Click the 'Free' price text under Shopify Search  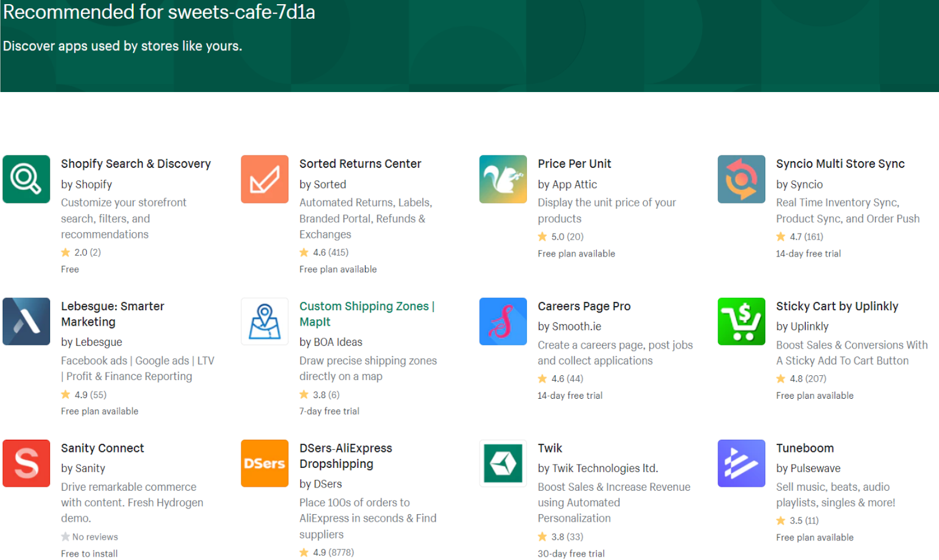(x=70, y=269)
